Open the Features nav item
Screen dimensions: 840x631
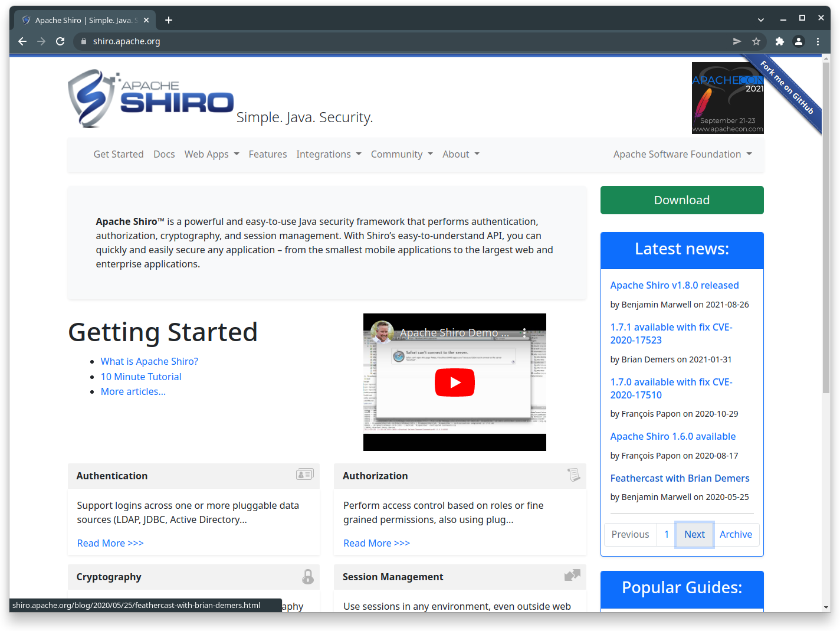(x=268, y=154)
